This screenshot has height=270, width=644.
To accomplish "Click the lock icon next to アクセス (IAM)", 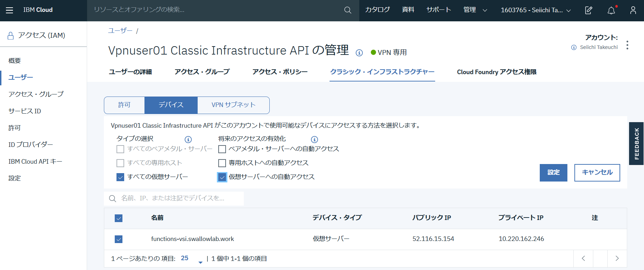I will coord(10,36).
